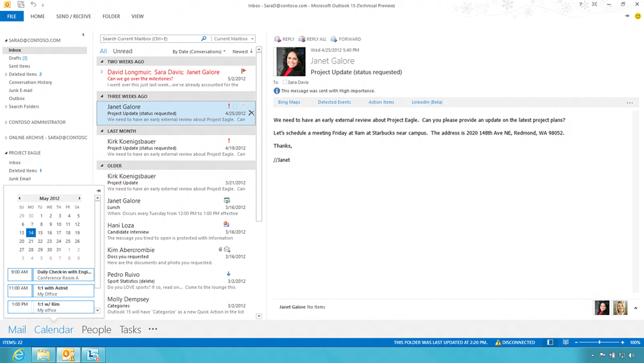The width and height of the screenshot is (644, 363).
Task: Go to Tasks in the navigation bar
Action: 130,329
